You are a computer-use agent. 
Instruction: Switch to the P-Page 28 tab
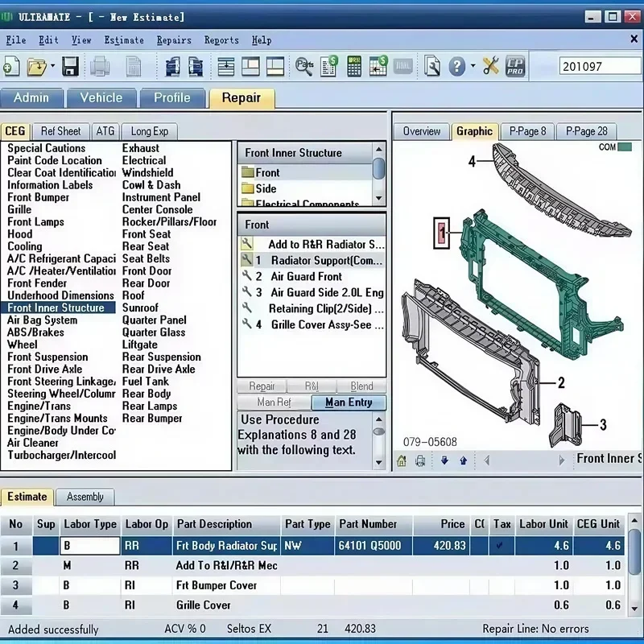click(x=587, y=130)
